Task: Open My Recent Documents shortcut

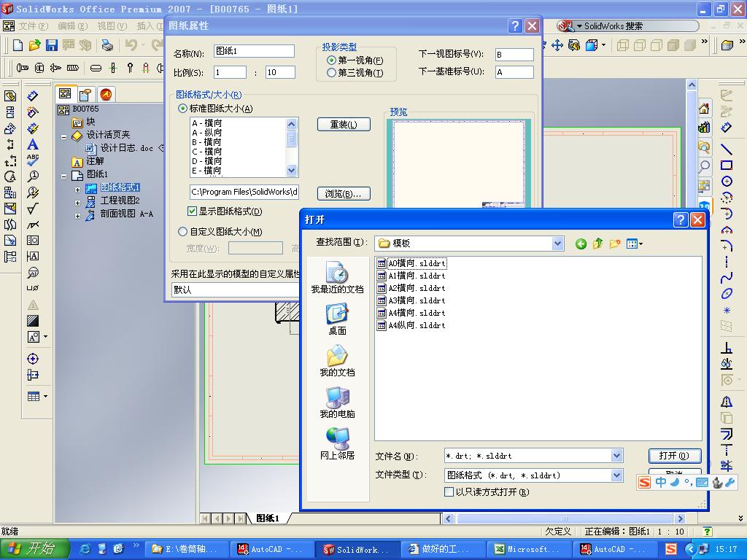Action: click(x=337, y=277)
